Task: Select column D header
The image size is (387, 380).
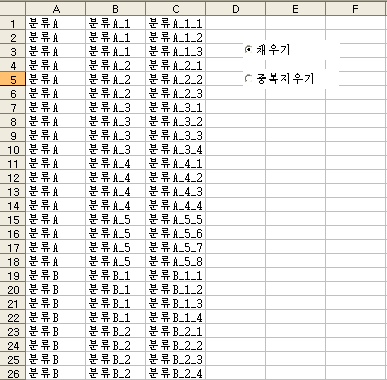Action: tap(236, 9)
